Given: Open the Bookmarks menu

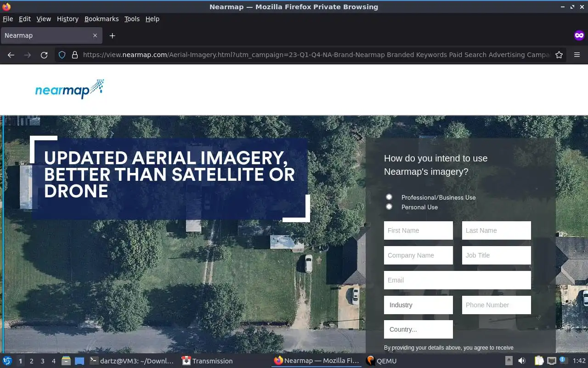Looking at the screenshot, I should click(x=102, y=19).
